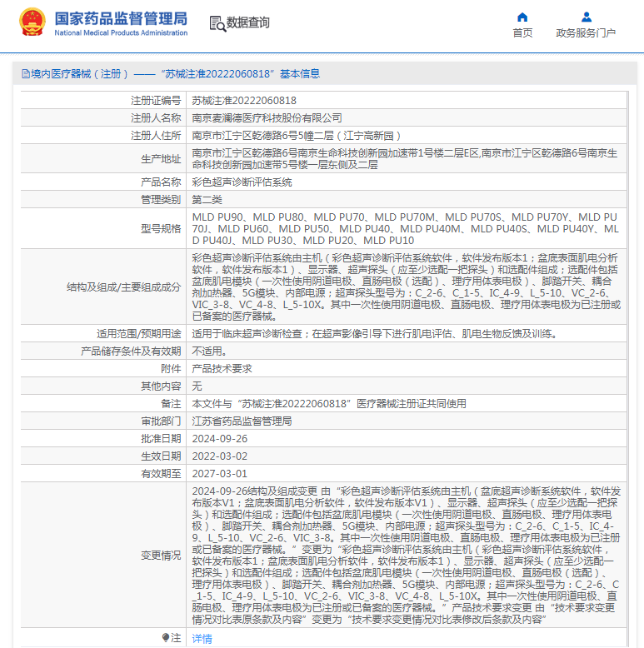
Task: Click the 产品储存条件及有效期 label
Action: pos(131,351)
